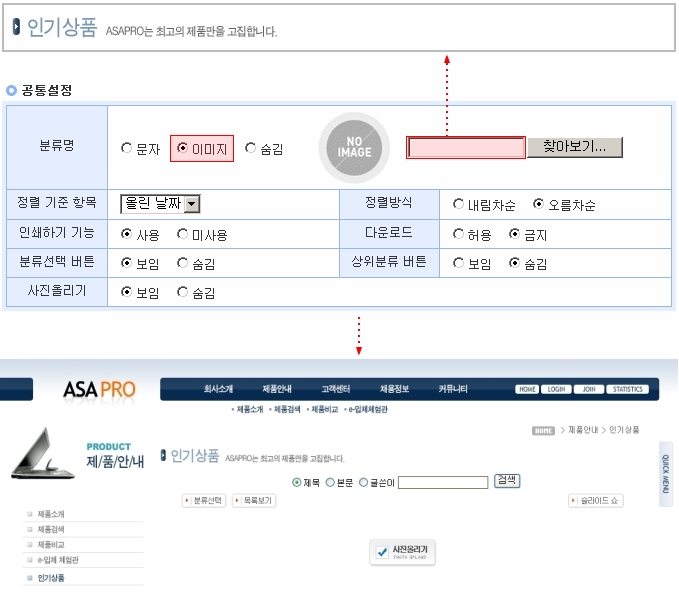
Task: Click the 분류선택 category select button
Action: click(204, 500)
